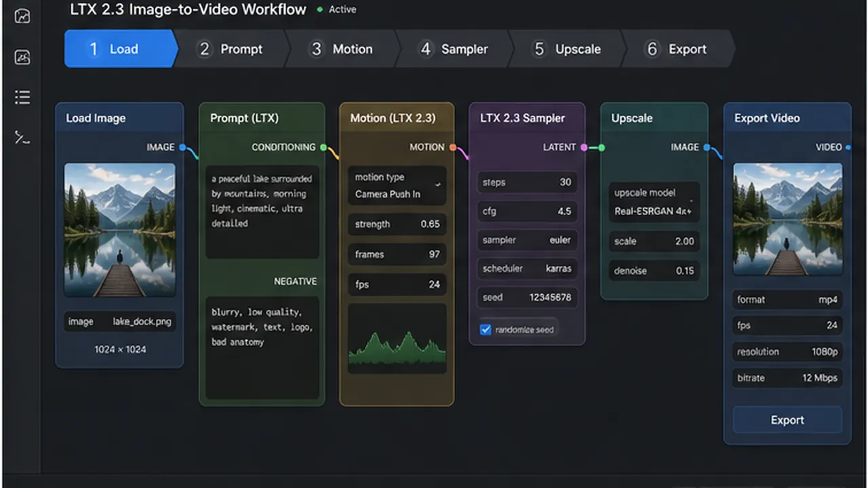Go to step 4 Sampler

[456, 49]
